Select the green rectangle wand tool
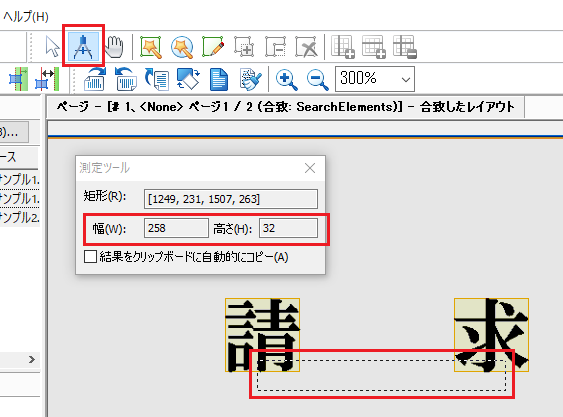This screenshot has width=563, height=417. tap(150, 47)
